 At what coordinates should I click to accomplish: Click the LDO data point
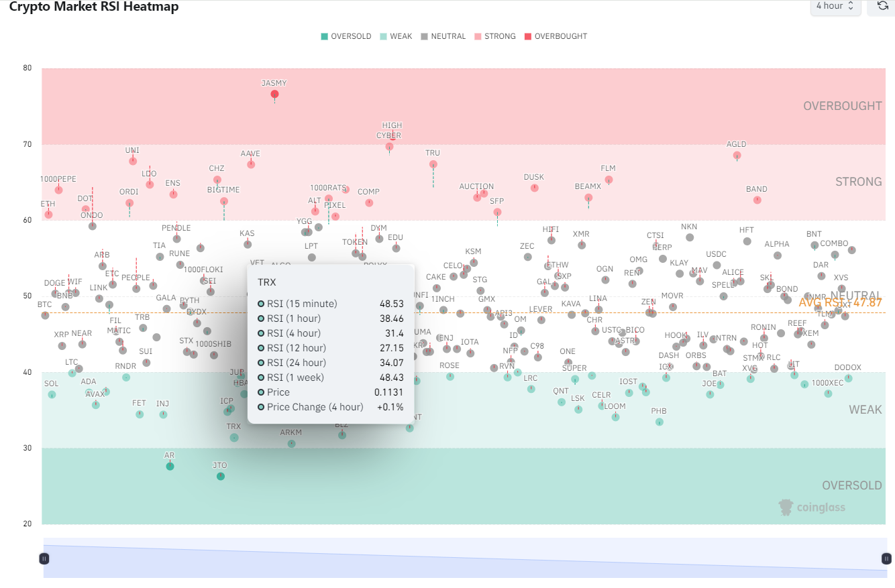pyautogui.click(x=150, y=184)
